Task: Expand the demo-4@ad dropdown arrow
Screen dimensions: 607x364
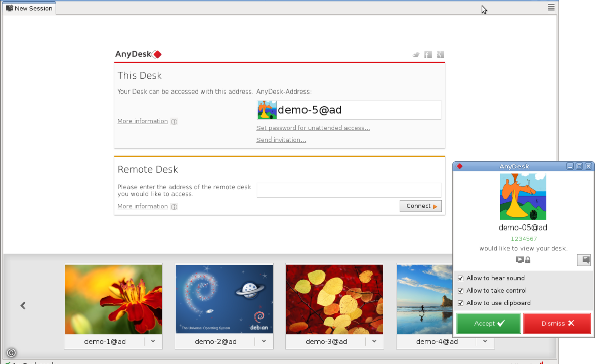Action: [x=485, y=341]
